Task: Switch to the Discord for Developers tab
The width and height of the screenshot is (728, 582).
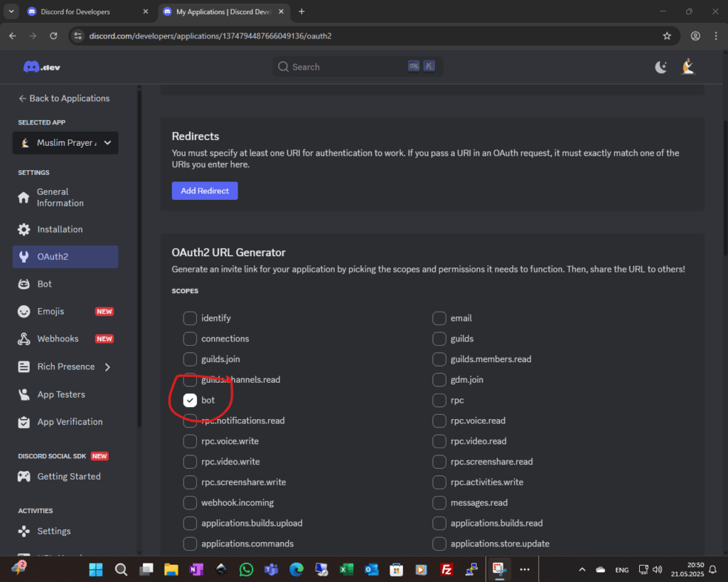Action: point(88,11)
